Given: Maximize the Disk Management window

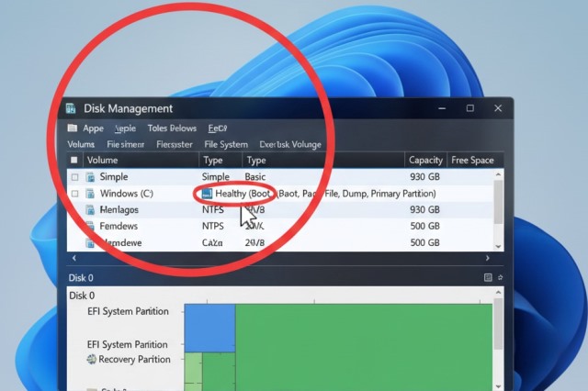Looking at the screenshot, I should click(x=469, y=108).
